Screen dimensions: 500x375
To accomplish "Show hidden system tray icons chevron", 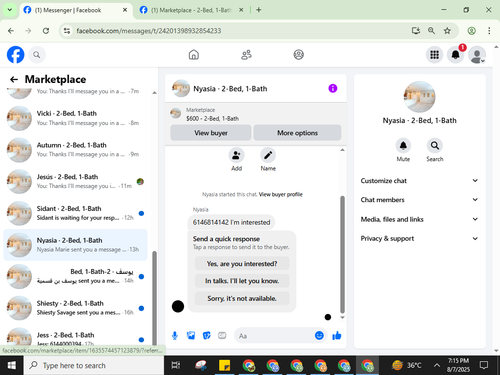I will 437,365.
